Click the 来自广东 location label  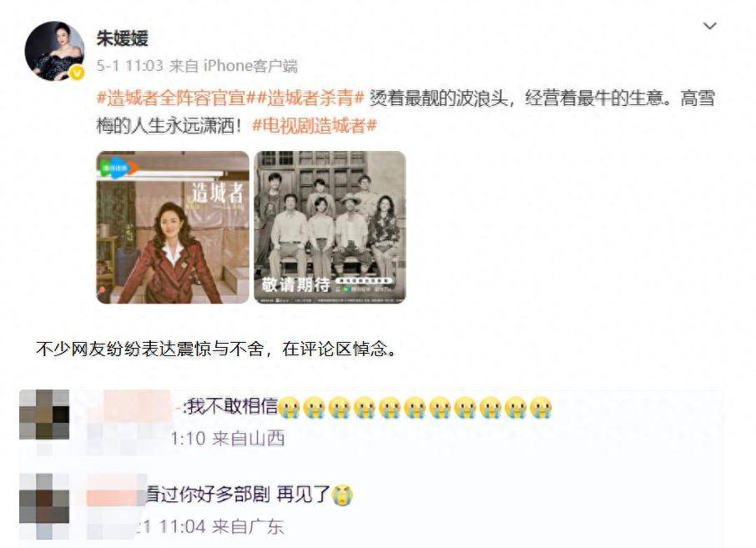coord(249,526)
